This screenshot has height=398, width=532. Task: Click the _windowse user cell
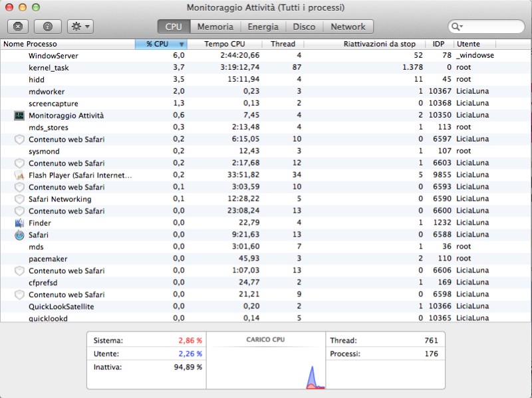click(475, 55)
